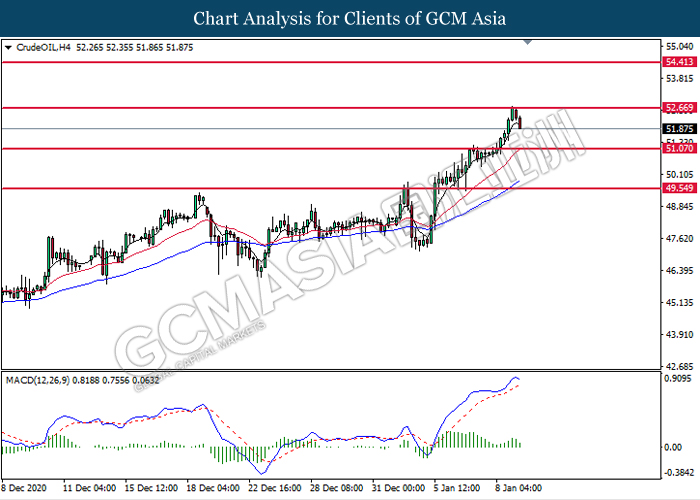This screenshot has width=700, height=500.
Task: Click the 55.040 price scale label
Action: [679, 46]
